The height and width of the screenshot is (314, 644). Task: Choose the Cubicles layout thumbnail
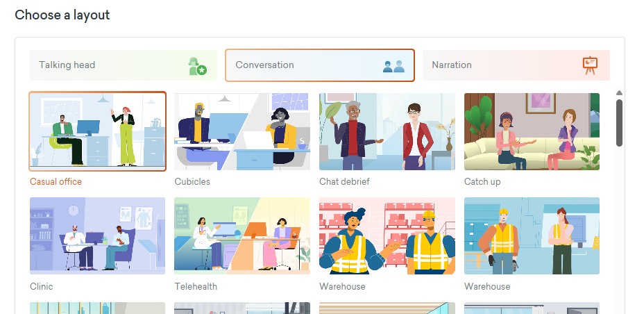point(242,131)
